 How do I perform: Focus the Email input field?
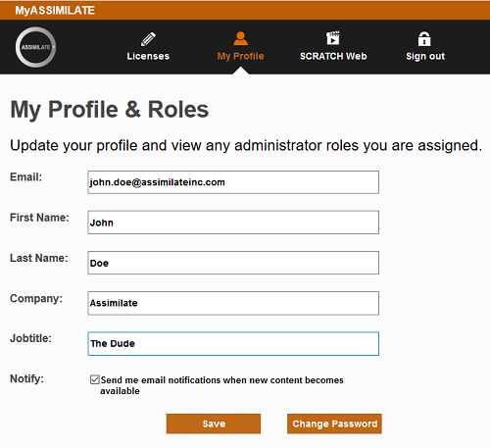pos(233,182)
